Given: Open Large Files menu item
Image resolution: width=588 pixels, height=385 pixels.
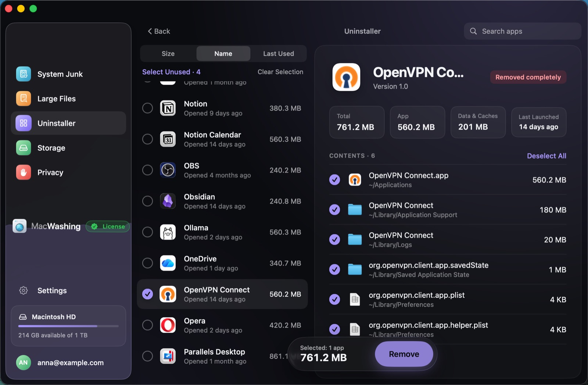Looking at the screenshot, I should pyautogui.click(x=68, y=99).
